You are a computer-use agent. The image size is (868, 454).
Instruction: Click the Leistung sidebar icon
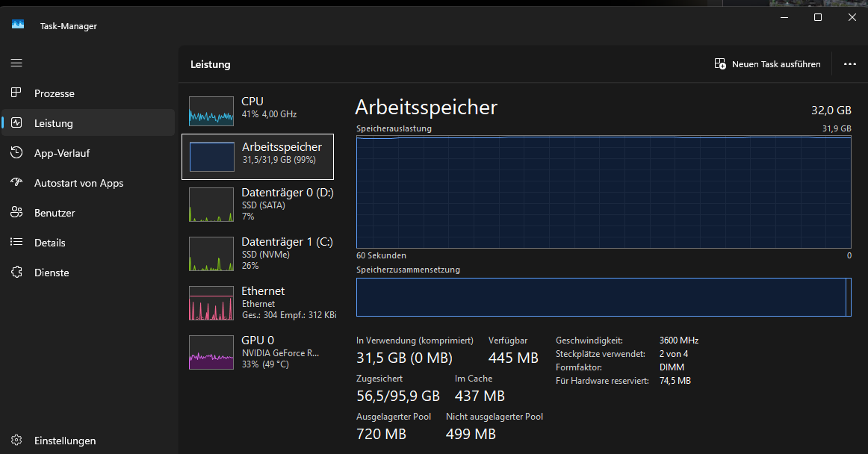point(16,122)
